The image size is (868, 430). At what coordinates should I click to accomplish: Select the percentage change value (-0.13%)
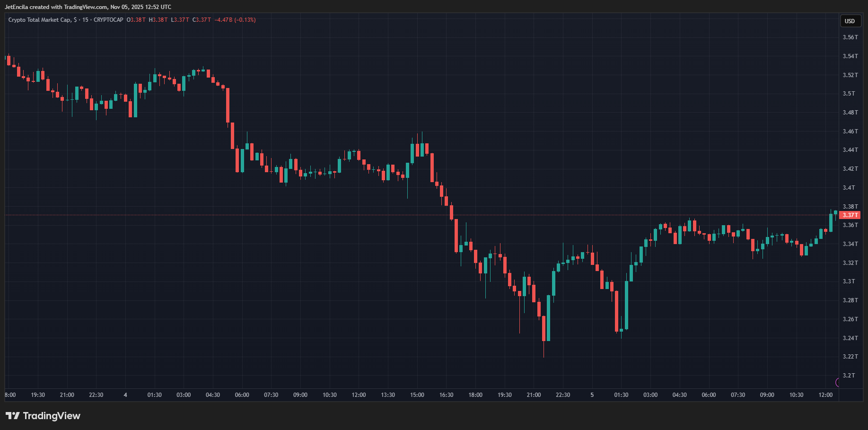coord(244,20)
